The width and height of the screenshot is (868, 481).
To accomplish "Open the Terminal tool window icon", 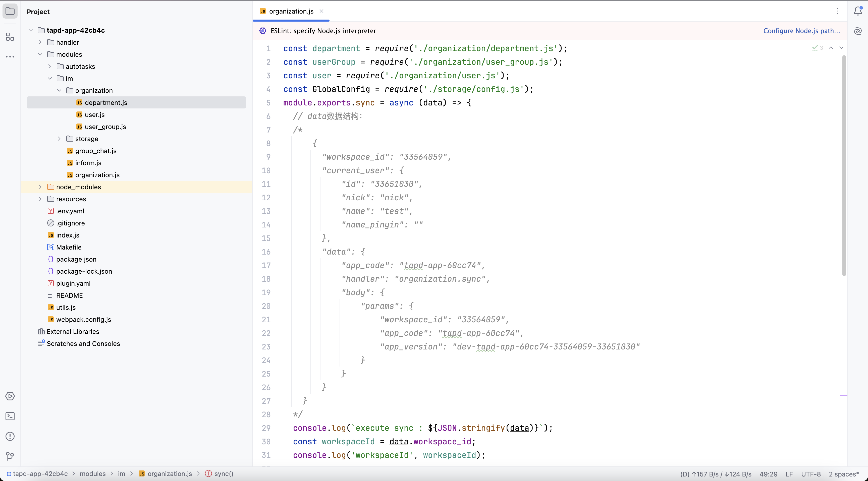I will (10, 416).
